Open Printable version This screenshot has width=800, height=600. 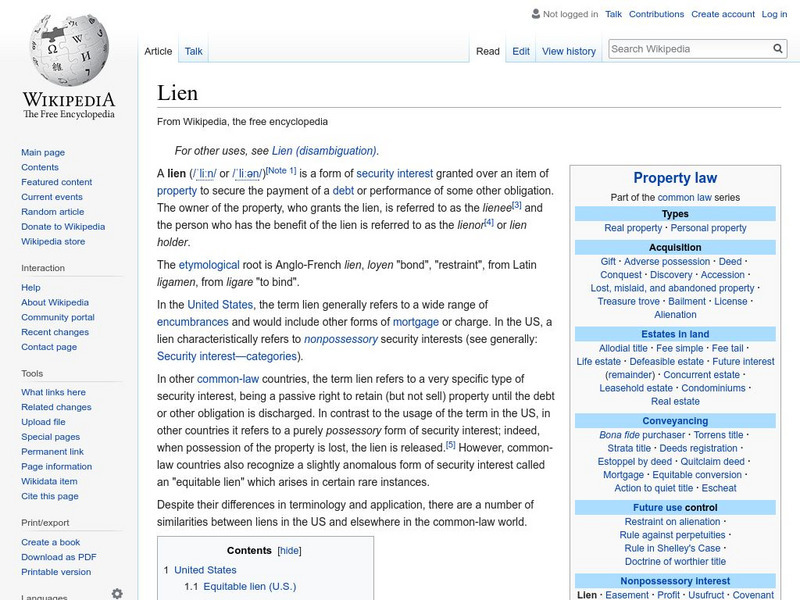[x=56, y=571]
